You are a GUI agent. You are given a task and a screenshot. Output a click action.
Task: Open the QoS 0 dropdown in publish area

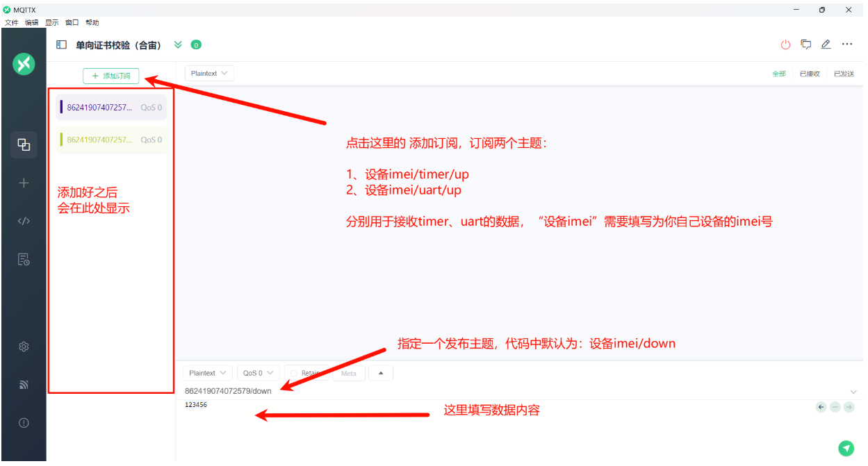pyautogui.click(x=259, y=373)
